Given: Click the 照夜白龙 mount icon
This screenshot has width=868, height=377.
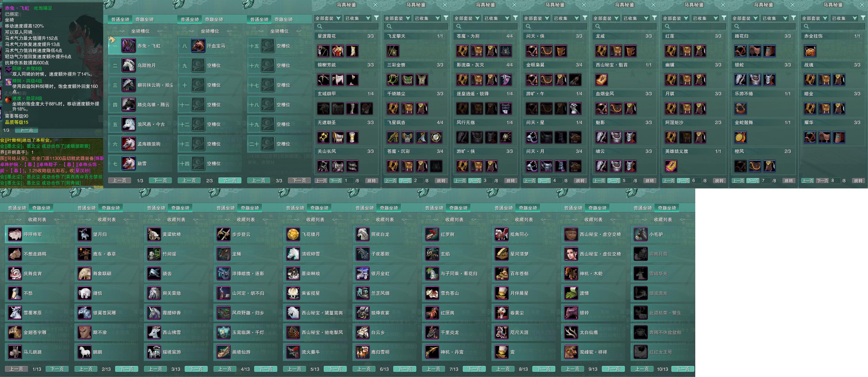Looking at the screenshot, I should [x=363, y=234].
